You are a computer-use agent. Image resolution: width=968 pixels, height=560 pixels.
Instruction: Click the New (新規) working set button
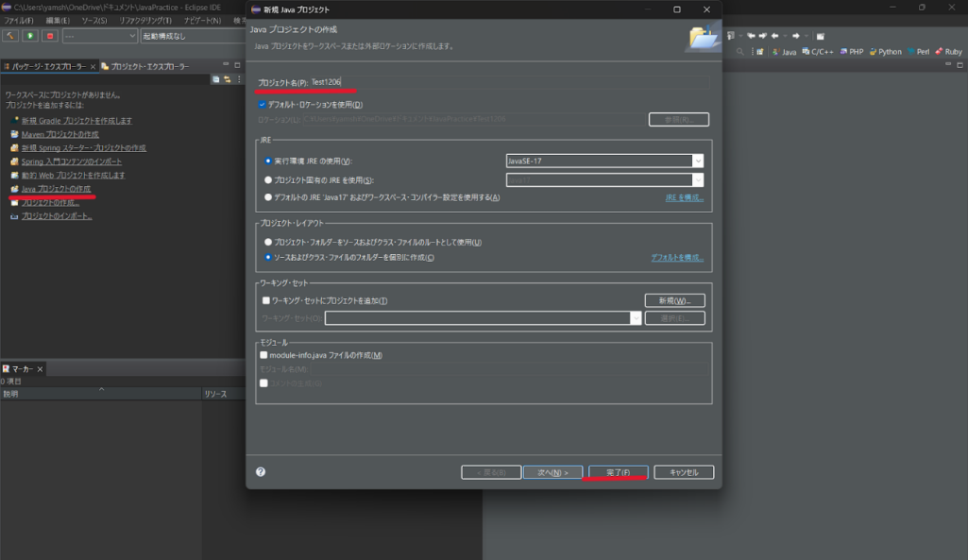(x=674, y=300)
